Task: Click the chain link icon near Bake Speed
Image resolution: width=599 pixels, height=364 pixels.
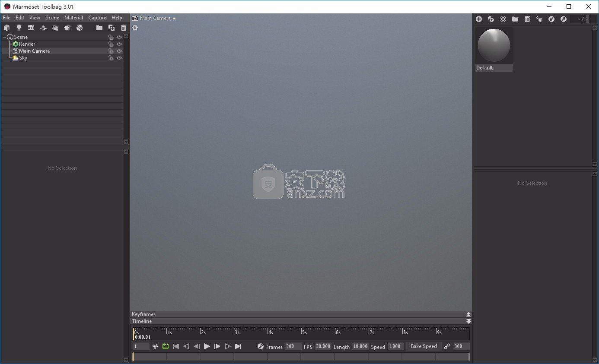Action: tap(447, 346)
